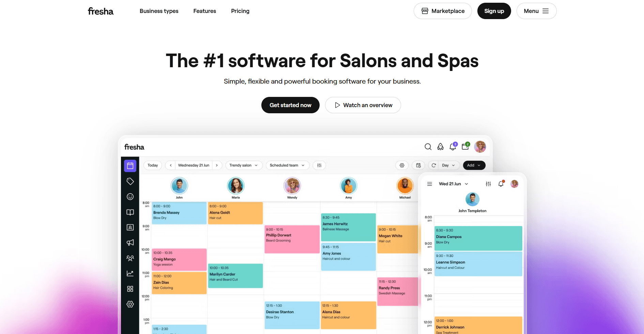Select the megaphone marketing icon

click(x=130, y=243)
